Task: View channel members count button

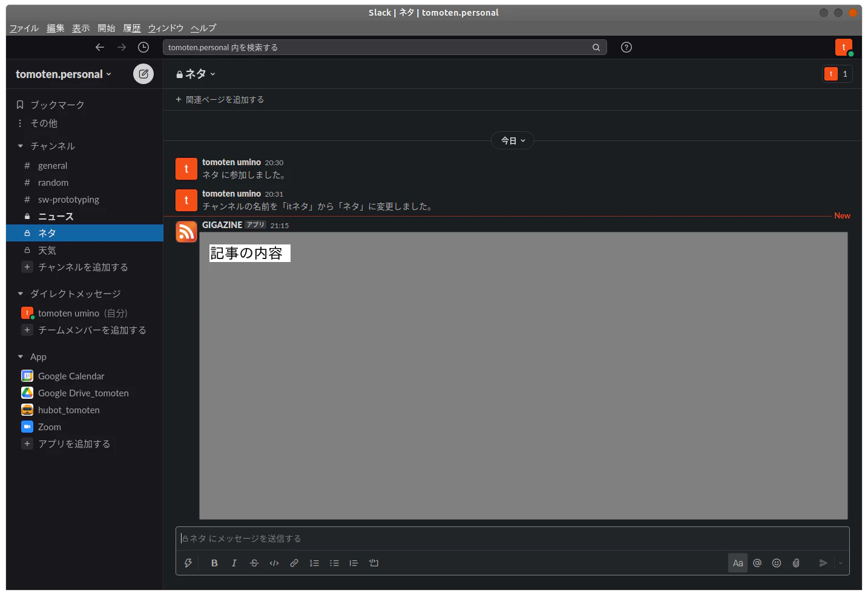Action: pos(838,74)
